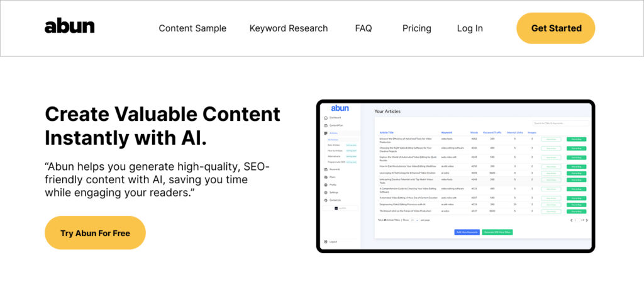This screenshot has height=306, width=644.
Task: Click the green Generate 100 More Titles button
Action: pos(497,232)
